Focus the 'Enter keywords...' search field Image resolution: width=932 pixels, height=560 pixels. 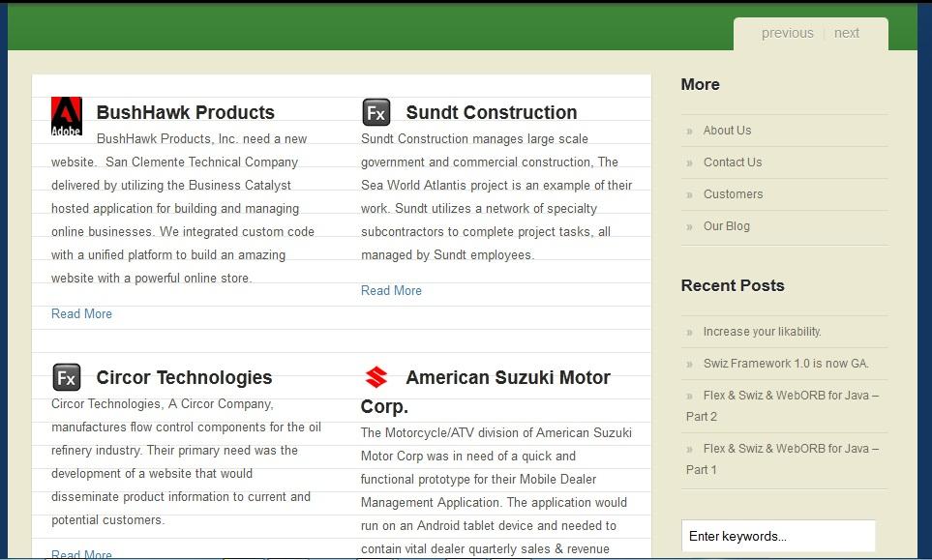pyautogui.click(x=778, y=536)
